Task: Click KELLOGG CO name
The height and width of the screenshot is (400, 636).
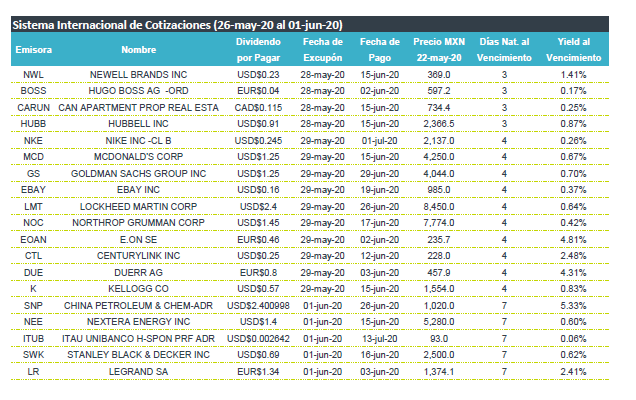Action: [x=138, y=289]
